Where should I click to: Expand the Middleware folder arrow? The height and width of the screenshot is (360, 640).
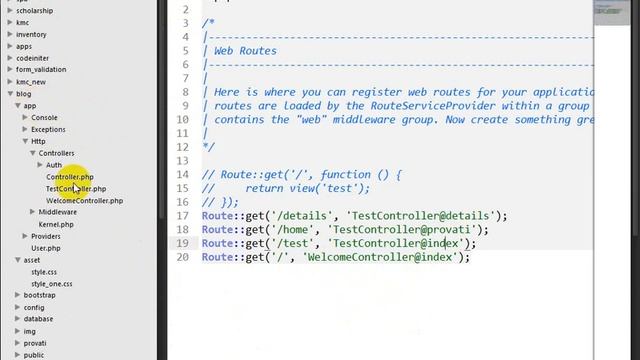click(x=33, y=212)
